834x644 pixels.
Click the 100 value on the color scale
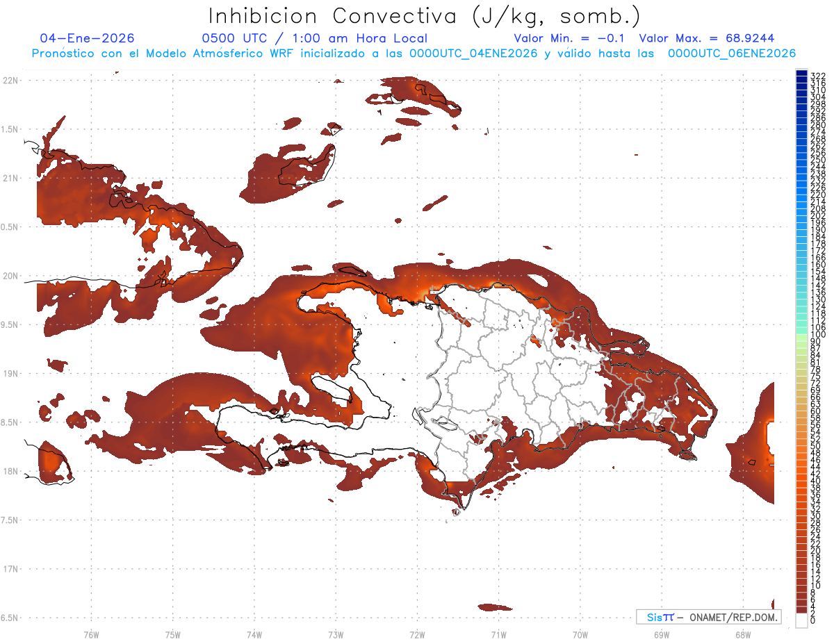[817, 335]
